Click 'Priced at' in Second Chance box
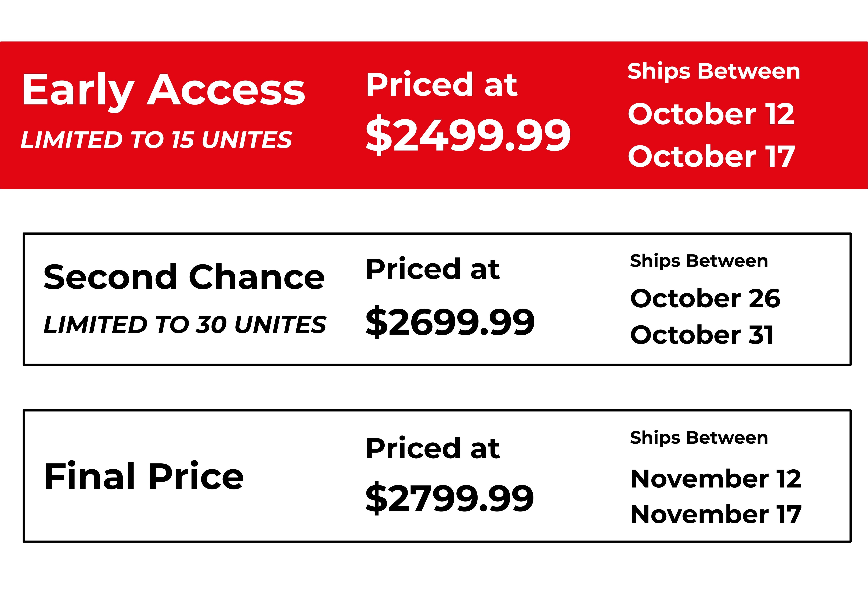 click(x=433, y=269)
